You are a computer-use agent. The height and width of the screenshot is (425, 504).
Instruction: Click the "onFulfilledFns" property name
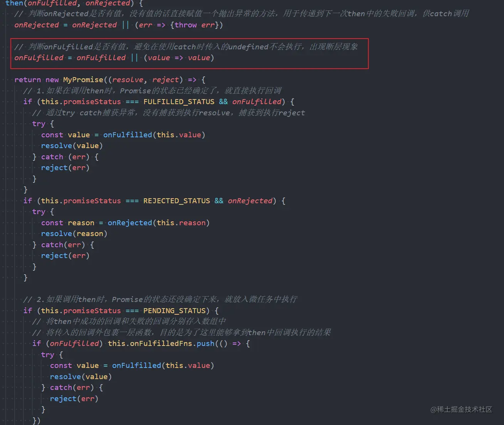pos(161,343)
